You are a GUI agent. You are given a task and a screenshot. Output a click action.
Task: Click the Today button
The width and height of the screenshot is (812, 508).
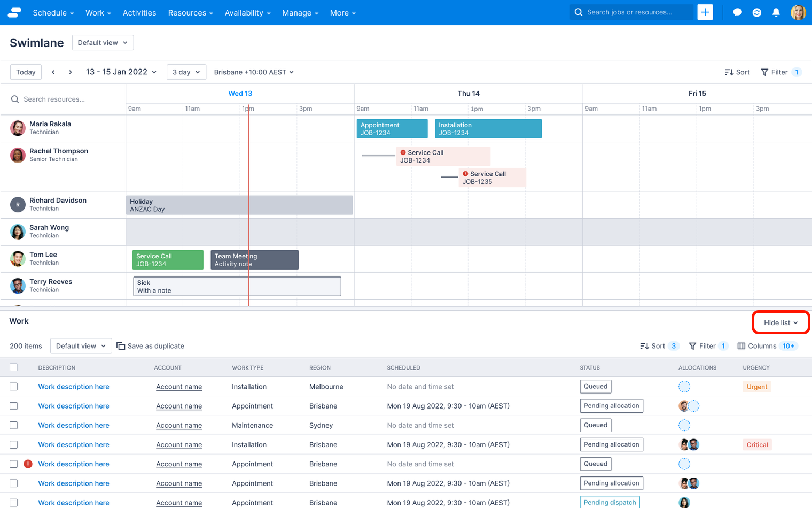(x=25, y=72)
